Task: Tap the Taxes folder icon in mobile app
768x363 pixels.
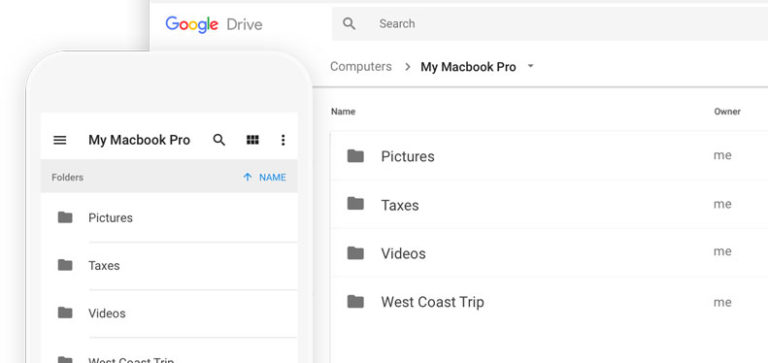Action: (x=65, y=265)
